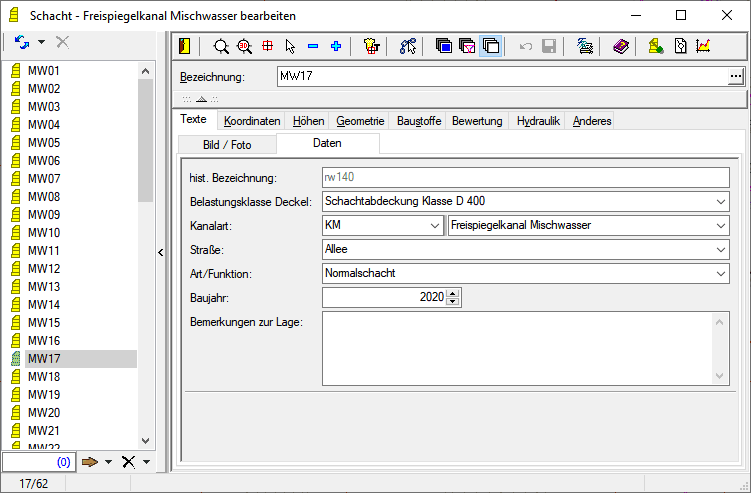Image resolution: width=751 pixels, height=493 pixels.
Task: Click the blue plus toolbar icon
Action: [336, 46]
